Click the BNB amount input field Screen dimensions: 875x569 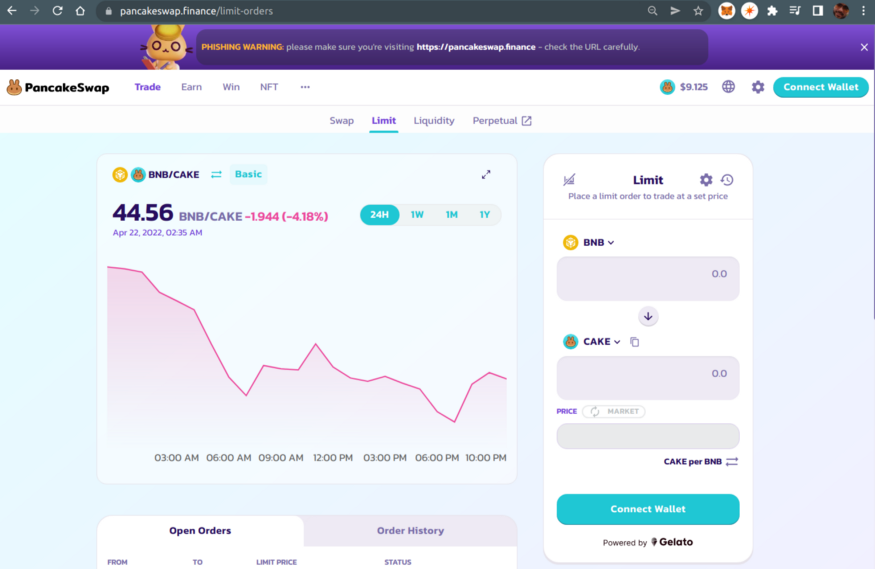pyautogui.click(x=648, y=278)
